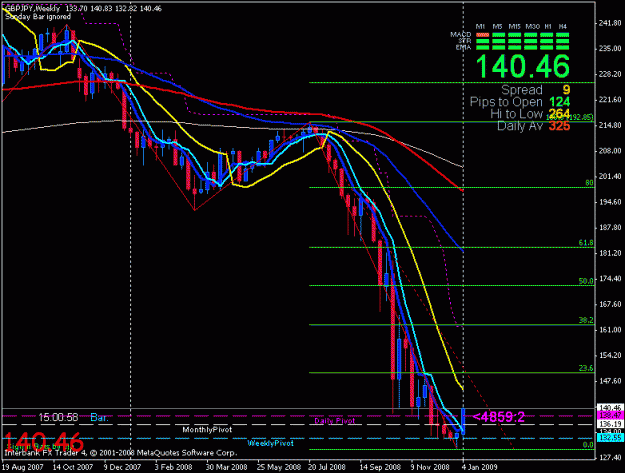Screen dimensions: 625x473
Task: Click the GBPJPY,Weekly chart title
Action: point(33,8)
